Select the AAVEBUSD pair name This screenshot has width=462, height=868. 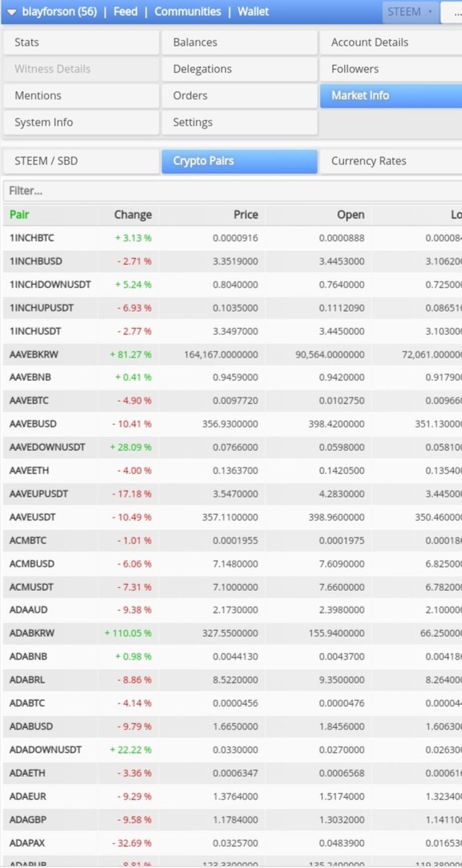[32, 424]
